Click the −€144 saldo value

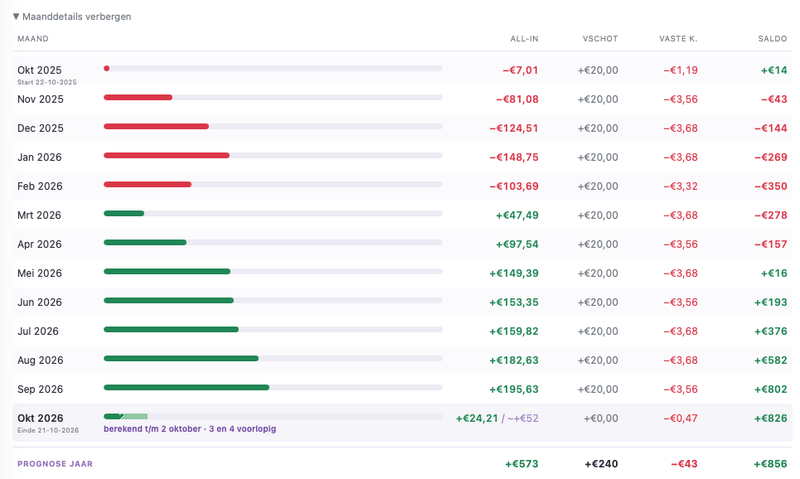pos(771,129)
